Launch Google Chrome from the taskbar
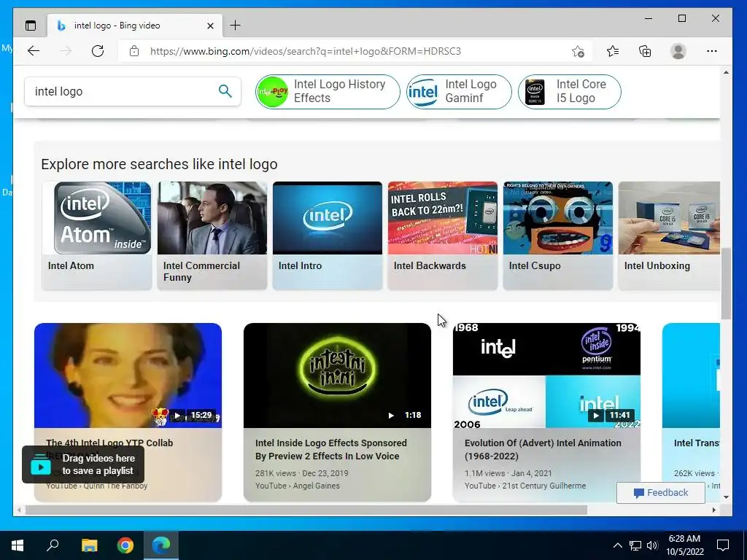747x560 pixels. click(125, 545)
